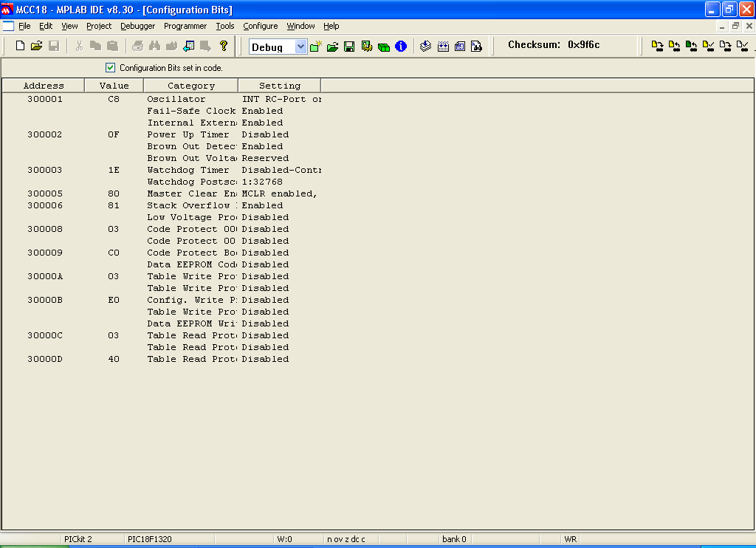Screen dimensions: 756x548
Task: Open Help via the yellow question mark
Action: (x=223, y=46)
